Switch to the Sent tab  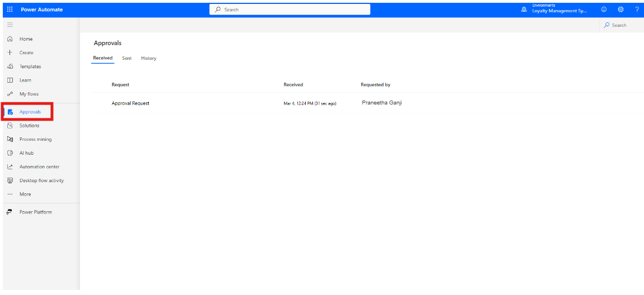[x=127, y=58]
